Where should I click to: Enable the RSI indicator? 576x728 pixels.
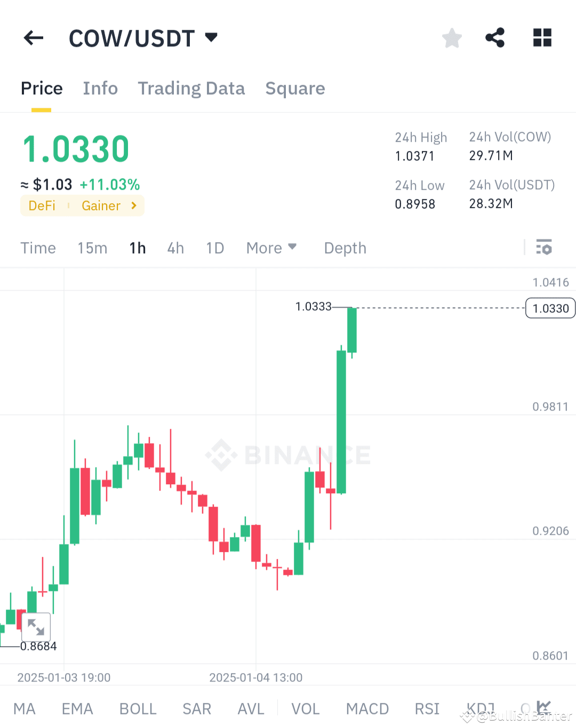(427, 708)
